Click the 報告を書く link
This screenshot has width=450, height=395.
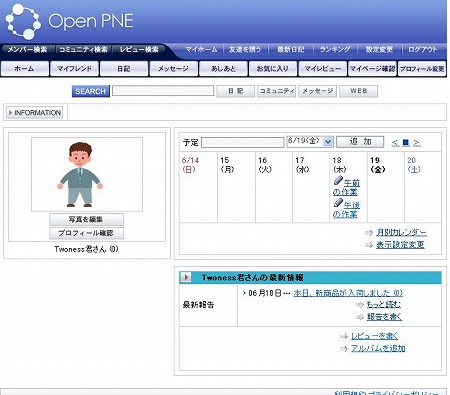point(384,317)
